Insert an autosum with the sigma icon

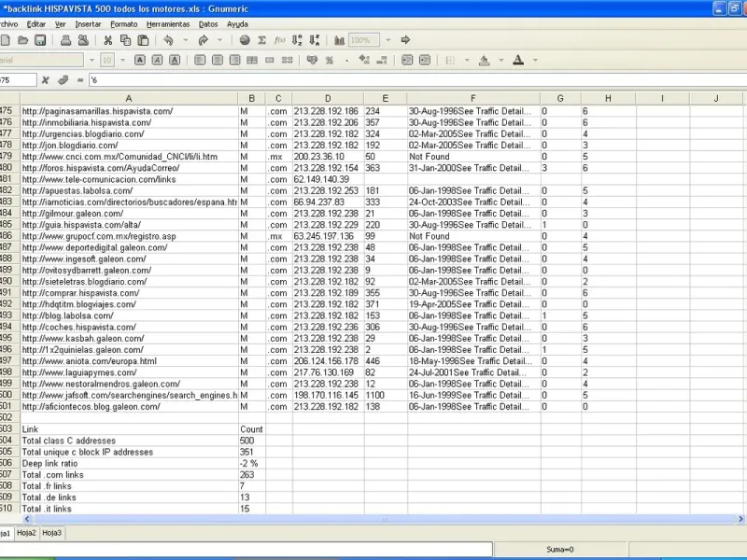[262, 40]
